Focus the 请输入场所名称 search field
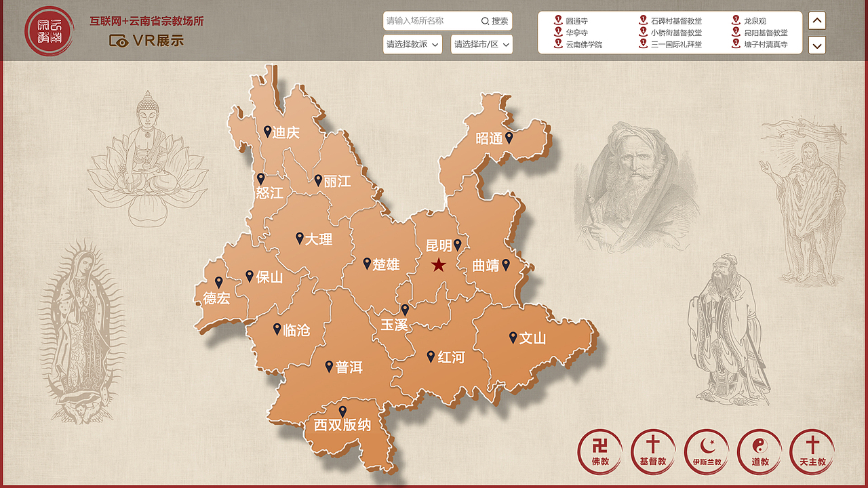 point(431,21)
